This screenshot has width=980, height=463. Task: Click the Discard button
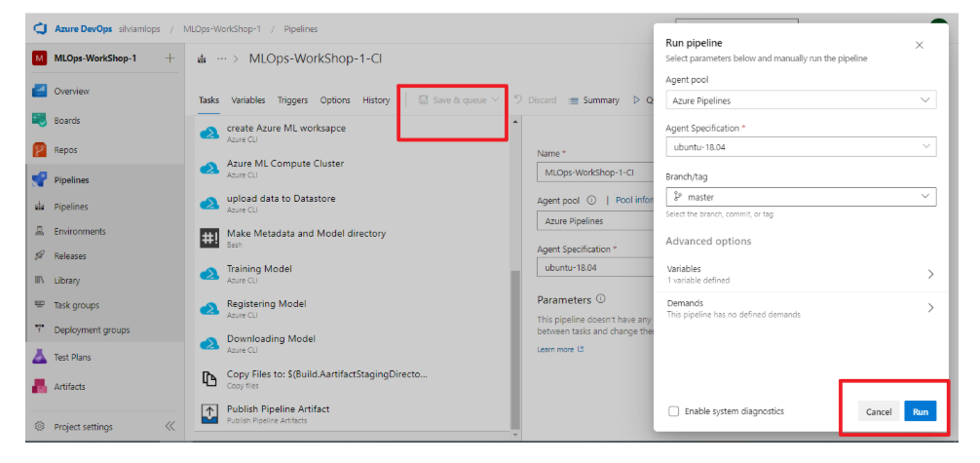(x=535, y=100)
